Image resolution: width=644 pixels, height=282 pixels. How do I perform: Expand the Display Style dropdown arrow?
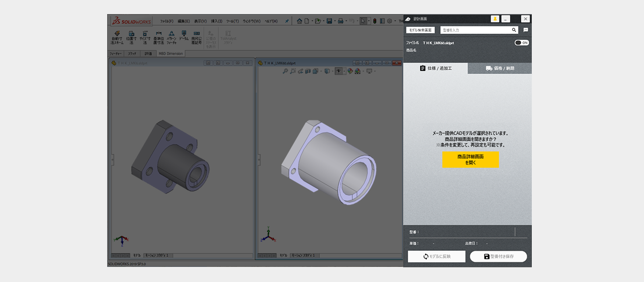tap(333, 72)
